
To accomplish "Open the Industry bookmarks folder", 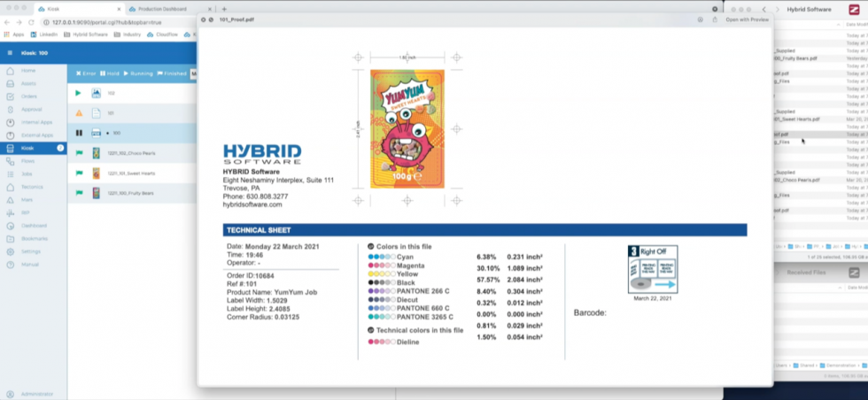I will [x=128, y=35].
